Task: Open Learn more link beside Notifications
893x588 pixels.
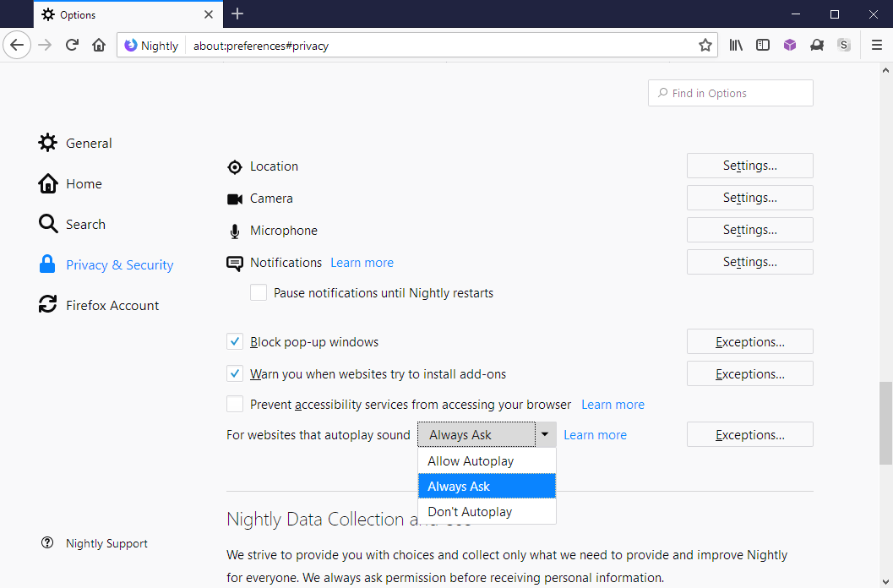Action: [362, 263]
